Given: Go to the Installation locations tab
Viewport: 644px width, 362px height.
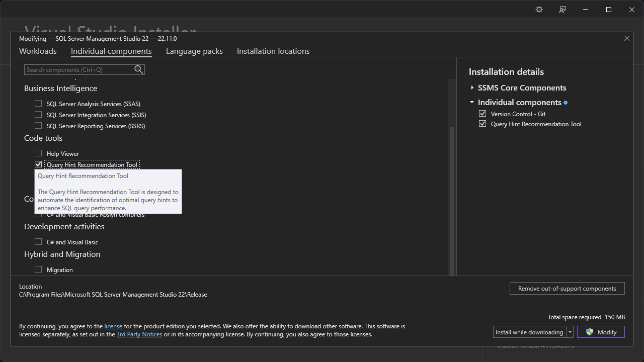Looking at the screenshot, I should click(x=273, y=51).
